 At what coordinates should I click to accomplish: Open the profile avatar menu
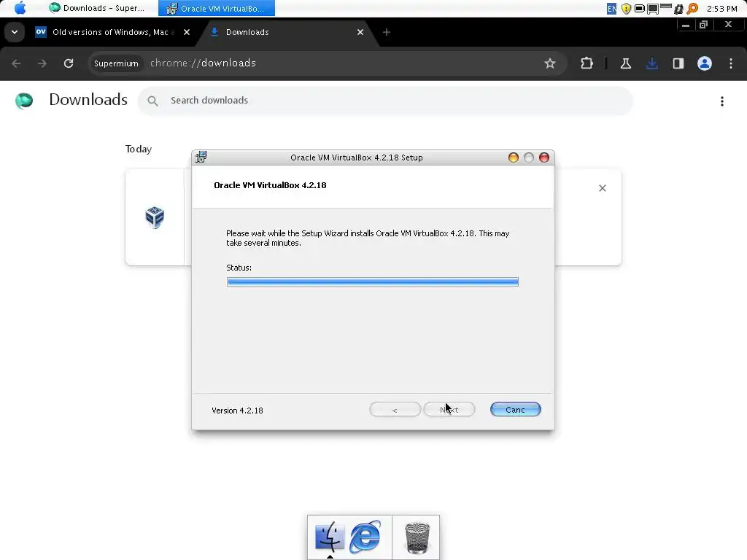click(x=705, y=63)
